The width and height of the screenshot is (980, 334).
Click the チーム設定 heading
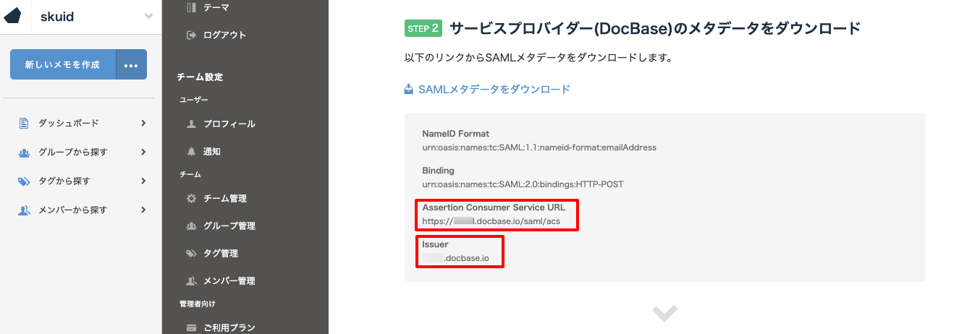[200, 77]
